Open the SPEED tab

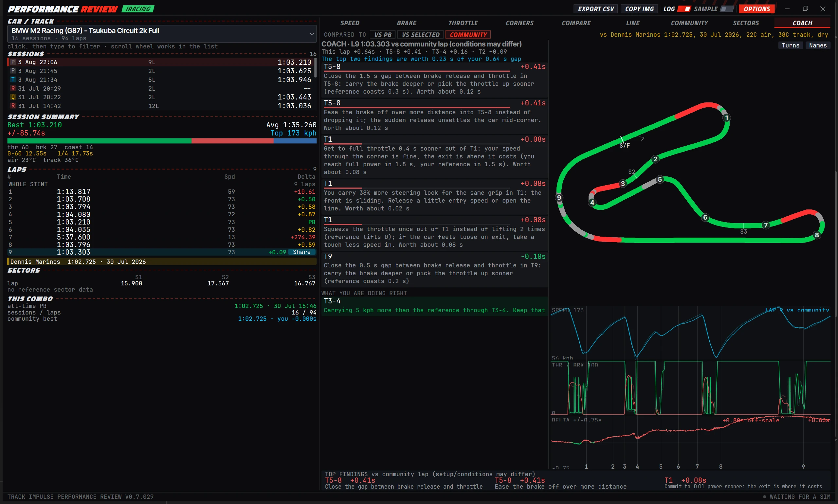pos(350,23)
